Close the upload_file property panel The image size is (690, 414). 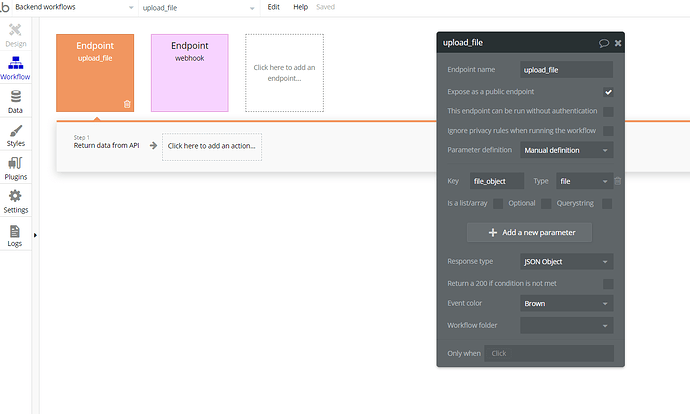tap(618, 43)
